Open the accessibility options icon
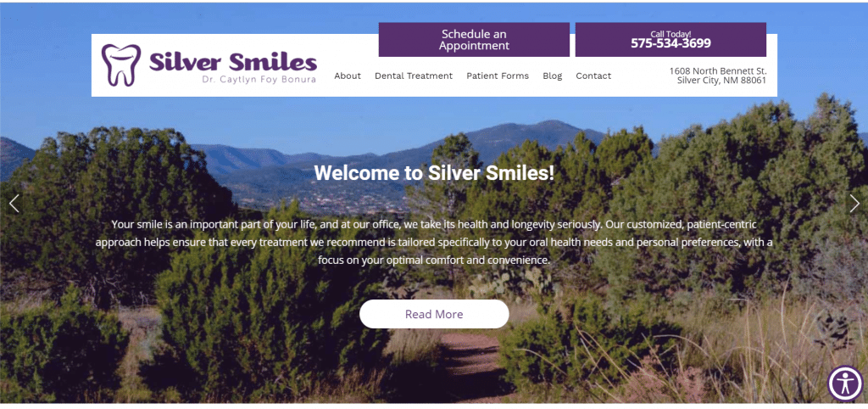The height and width of the screenshot is (409, 868). click(x=845, y=384)
